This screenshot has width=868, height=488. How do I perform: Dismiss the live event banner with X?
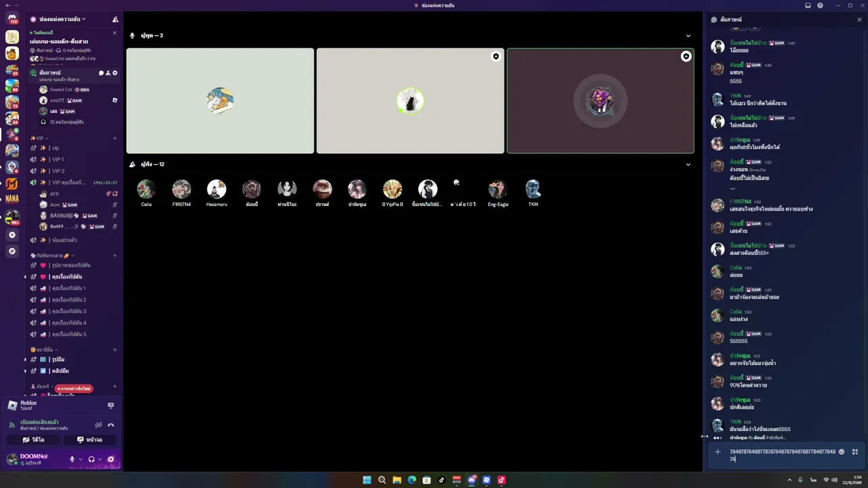pos(114,33)
